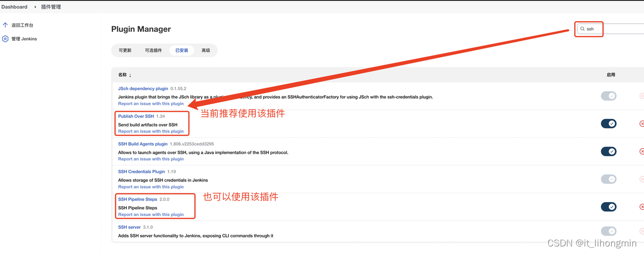Switch to the 可更新 tab
This screenshot has width=644, height=253.
pyautogui.click(x=125, y=50)
